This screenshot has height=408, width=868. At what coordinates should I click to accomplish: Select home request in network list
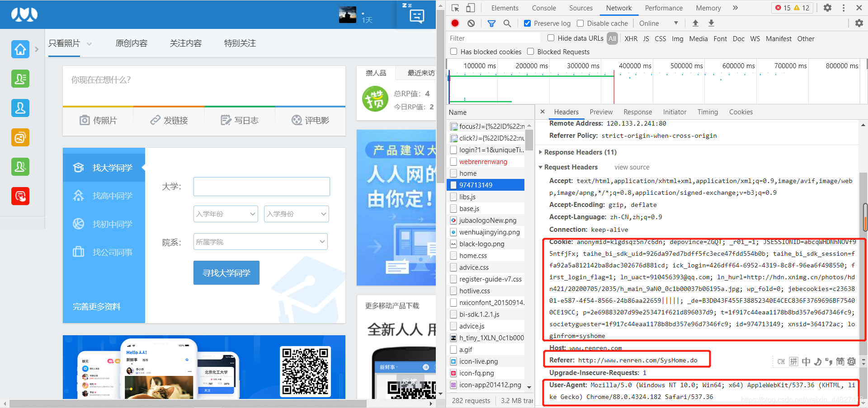pos(486,173)
